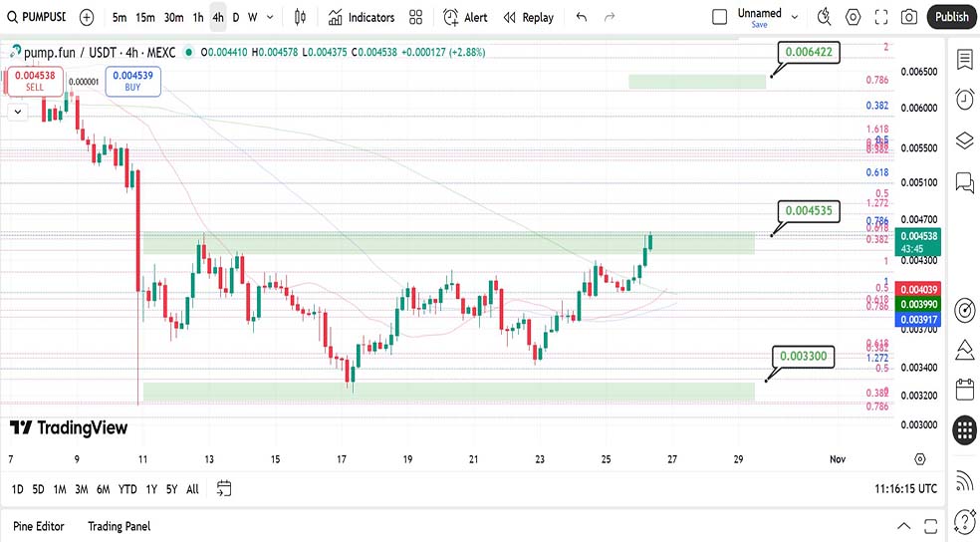
Task: Collapse the indicator legend chevron
Action: click(x=18, y=112)
